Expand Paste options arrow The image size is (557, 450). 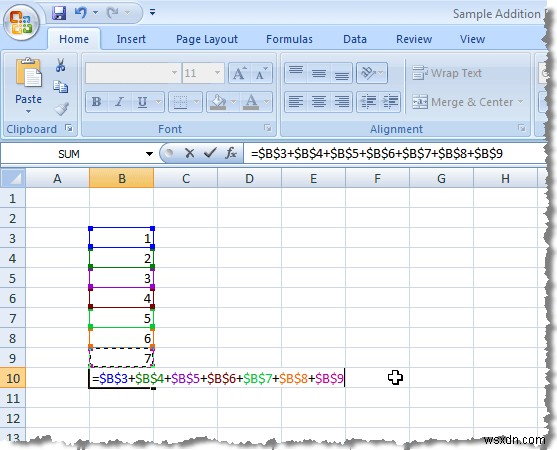[28, 112]
